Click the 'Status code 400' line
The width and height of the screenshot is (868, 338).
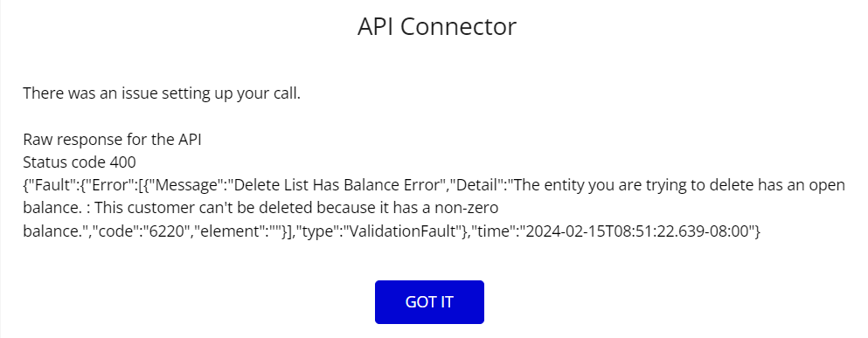point(80,162)
